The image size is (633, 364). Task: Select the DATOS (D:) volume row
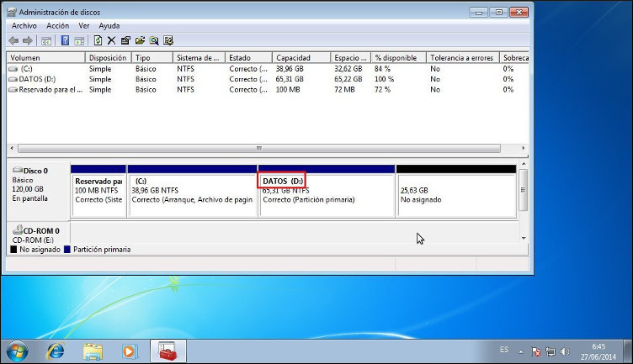[268, 79]
